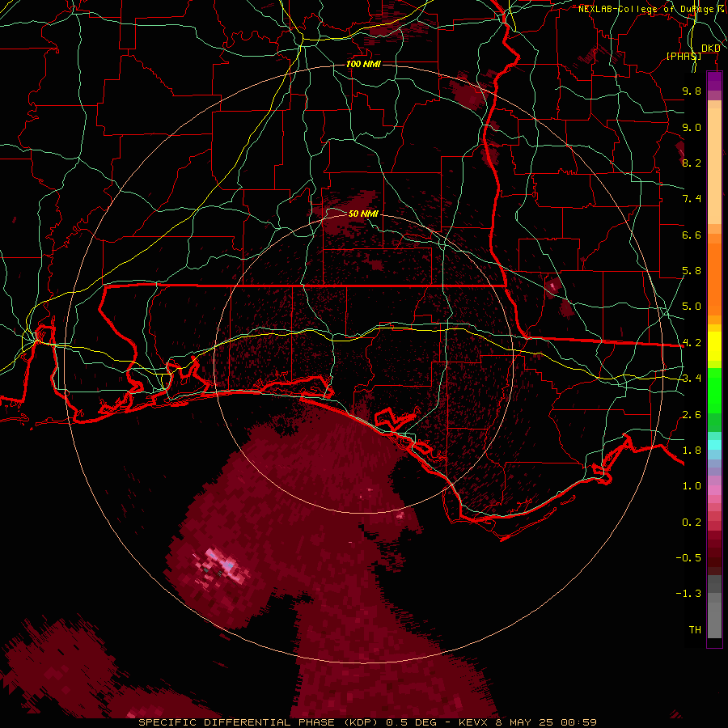728x728 pixels.
Task: Click the 6.6 legend value
Action: click(692, 235)
